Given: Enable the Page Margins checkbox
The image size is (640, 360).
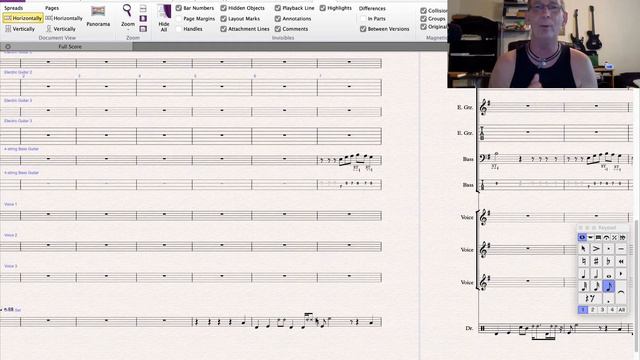Looking at the screenshot, I should coord(179,18).
